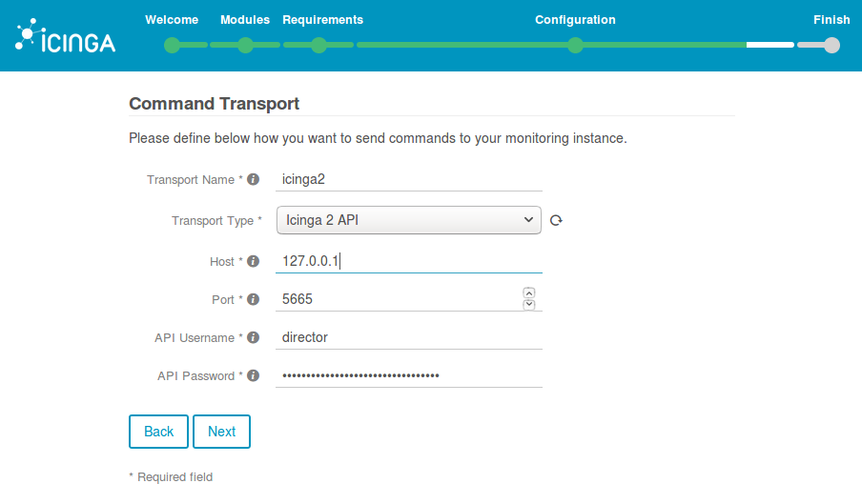
Task: Show info tooltip for Port
Action: (x=253, y=299)
